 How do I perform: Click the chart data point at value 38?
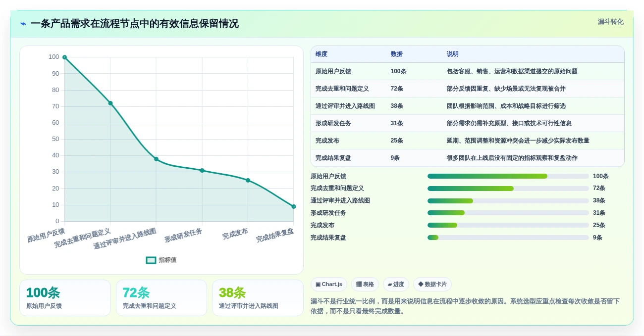coord(156,159)
